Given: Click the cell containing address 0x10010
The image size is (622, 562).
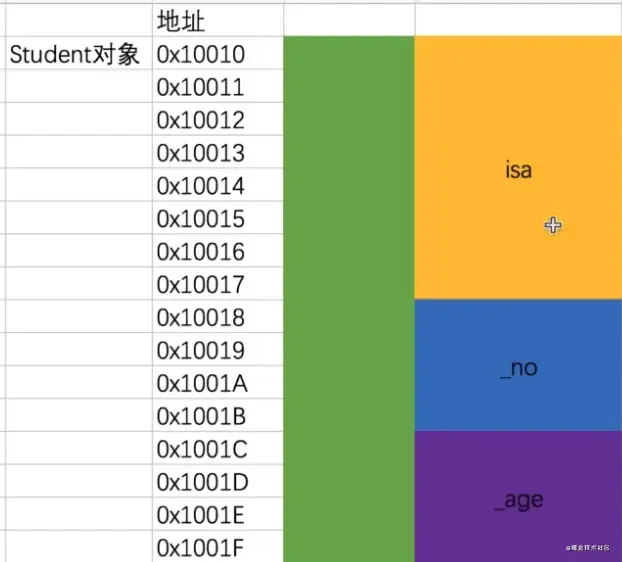Looking at the screenshot, I should click(x=217, y=54).
